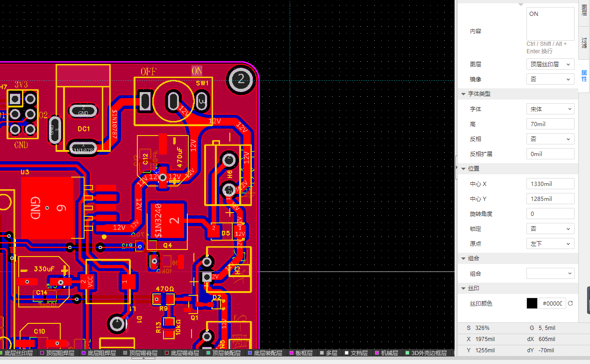The width and height of the screenshot is (590, 364).
Task: Open the 图层 layer dropdown showing 顶层丝印层
Action: tap(550, 64)
